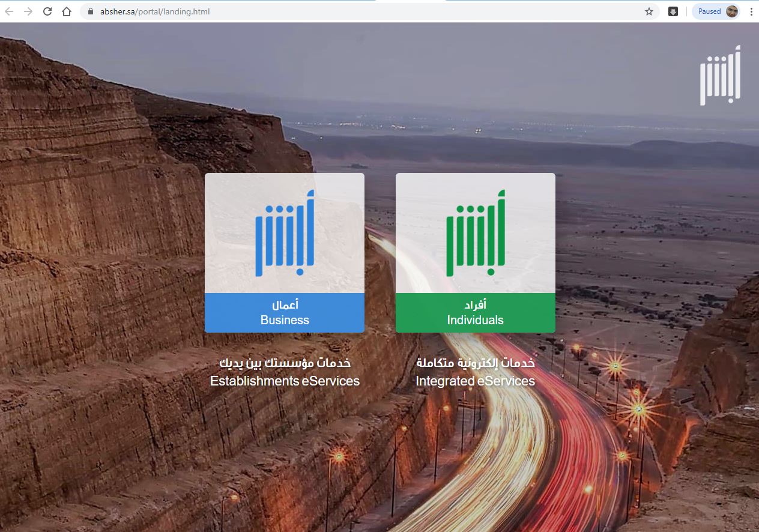This screenshot has height=532, width=759.
Task: Click the Integrated eServices text
Action: click(x=476, y=381)
